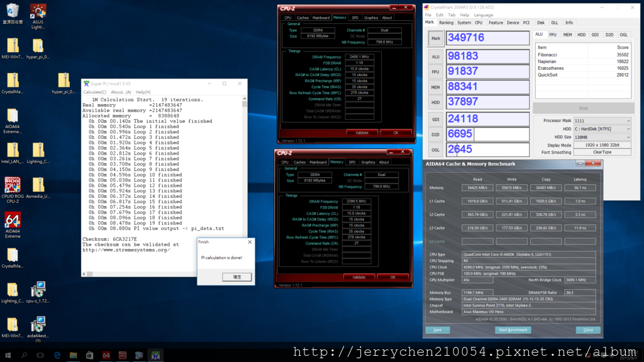Switch to the Info tab in CrystalMark
Image resolution: width=644 pixels, height=362 pixels.
tap(569, 23)
